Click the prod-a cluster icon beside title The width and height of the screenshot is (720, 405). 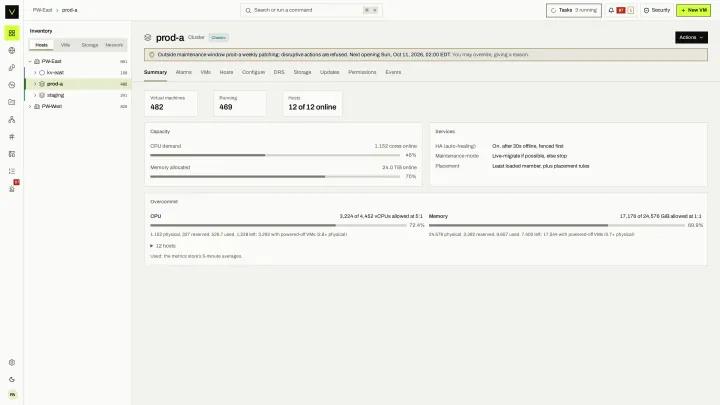(x=148, y=38)
